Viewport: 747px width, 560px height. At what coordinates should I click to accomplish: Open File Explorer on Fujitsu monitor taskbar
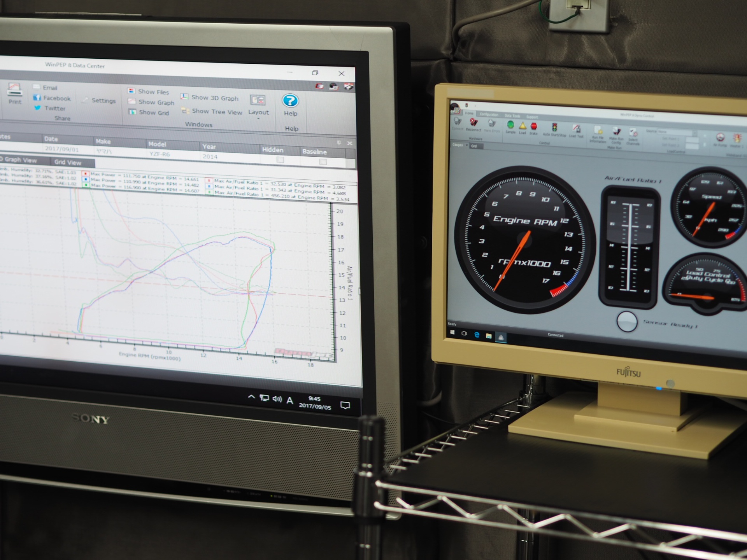pos(489,336)
